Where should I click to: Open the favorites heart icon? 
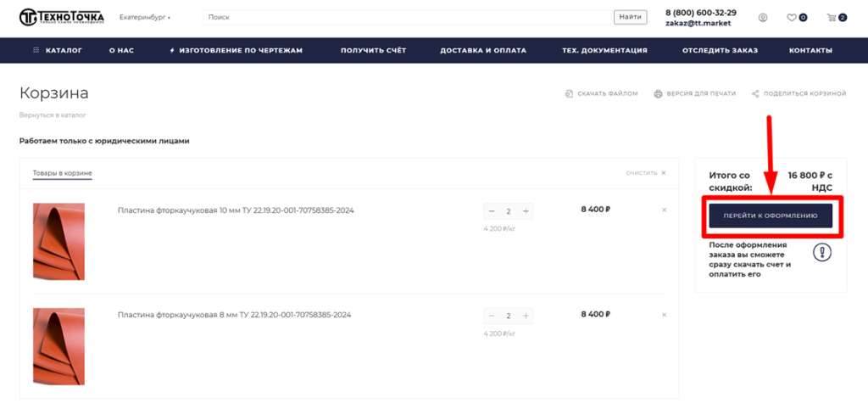(792, 17)
